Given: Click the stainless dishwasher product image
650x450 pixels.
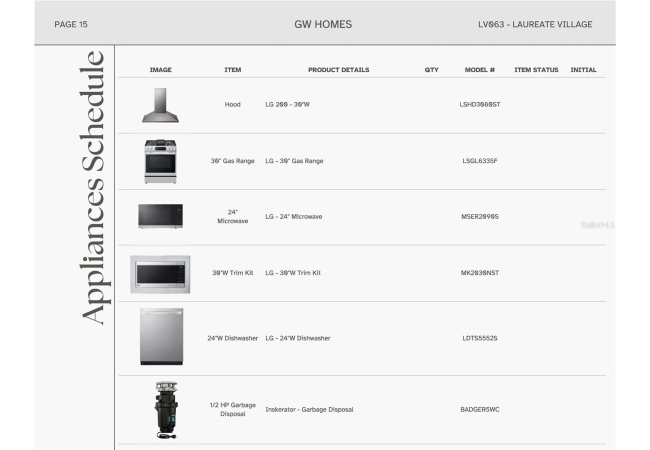Looking at the screenshot, I should pyautogui.click(x=161, y=337).
